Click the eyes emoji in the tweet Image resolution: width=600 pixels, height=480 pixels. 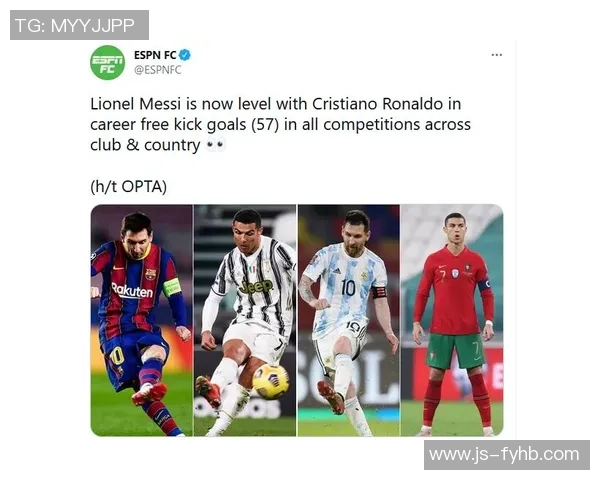click(216, 145)
